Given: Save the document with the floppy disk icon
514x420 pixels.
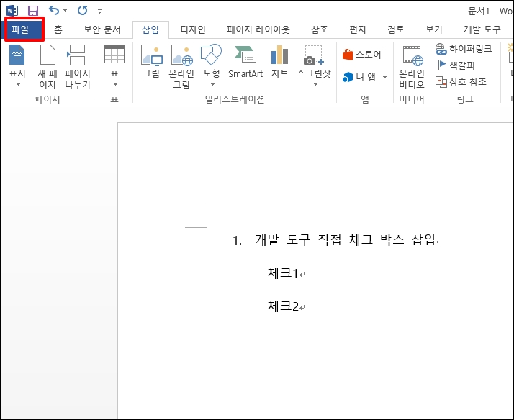Looking at the screenshot, I should pyautogui.click(x=33, y=11).
